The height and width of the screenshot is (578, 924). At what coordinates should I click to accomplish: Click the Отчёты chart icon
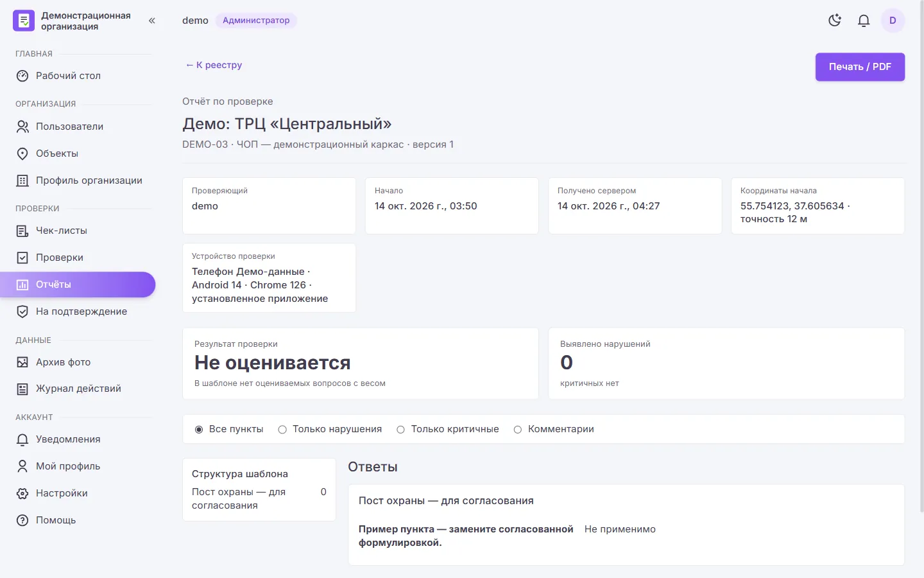(x=22, y=285)
